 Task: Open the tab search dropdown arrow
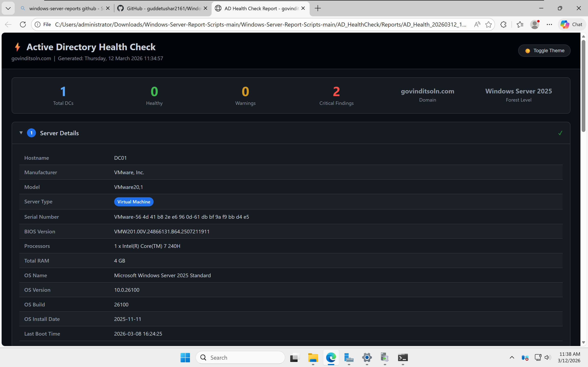click(8, 9)
